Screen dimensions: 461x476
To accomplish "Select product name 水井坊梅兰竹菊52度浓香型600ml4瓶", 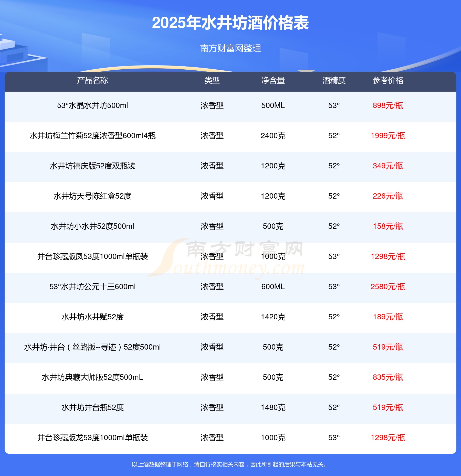I will 92,136.
